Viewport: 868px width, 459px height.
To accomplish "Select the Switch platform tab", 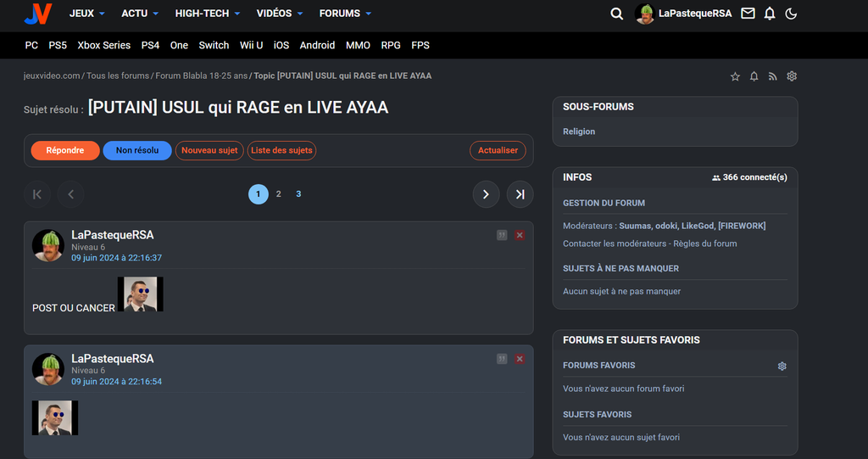I will click(214, 45).
